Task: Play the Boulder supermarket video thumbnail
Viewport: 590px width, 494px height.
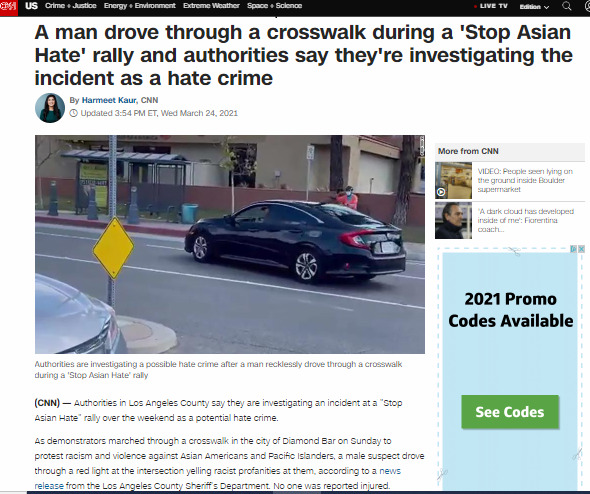Action: tap(453, 181)
